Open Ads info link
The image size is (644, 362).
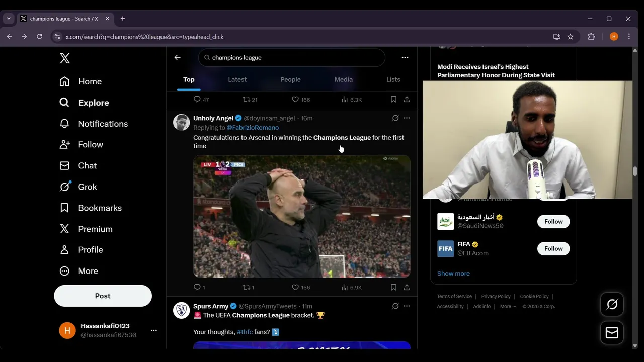[x=481, y=307]
